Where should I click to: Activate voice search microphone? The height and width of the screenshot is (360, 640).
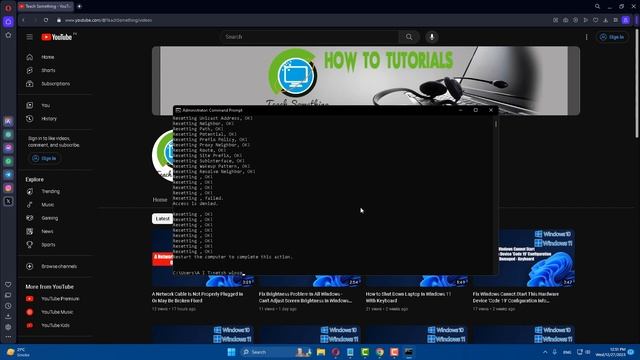[432, 37]
